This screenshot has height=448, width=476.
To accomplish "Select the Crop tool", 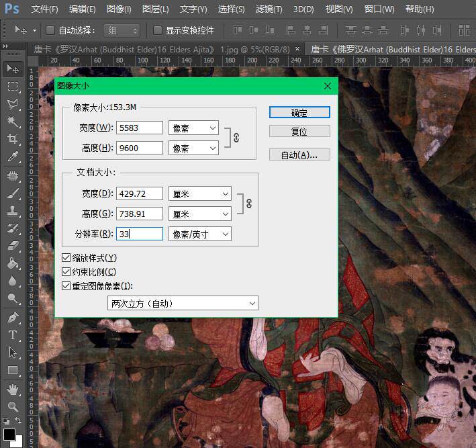I will [x=13, y=139].
